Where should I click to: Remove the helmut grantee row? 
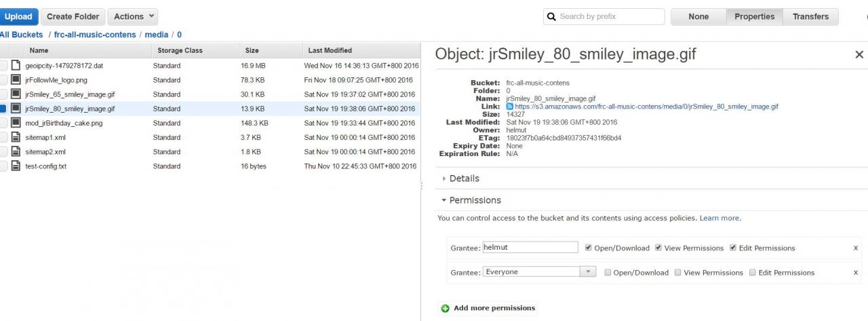click(855, 248)
